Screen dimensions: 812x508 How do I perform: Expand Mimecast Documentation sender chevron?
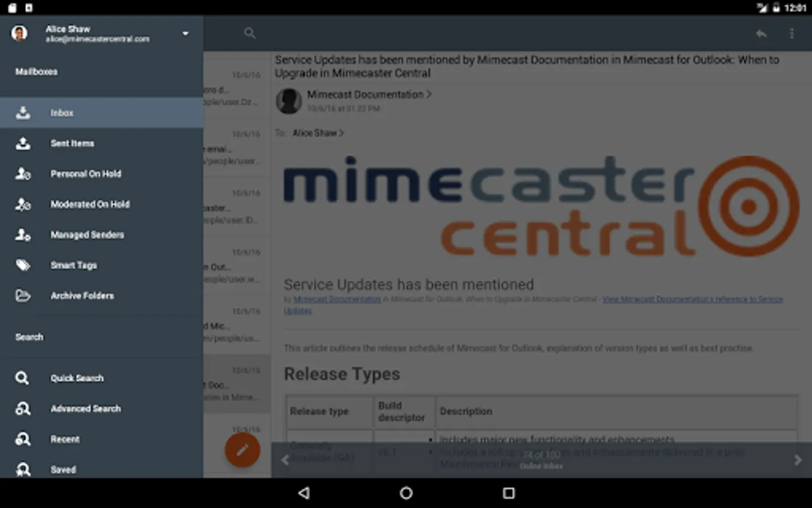[429, 94]
